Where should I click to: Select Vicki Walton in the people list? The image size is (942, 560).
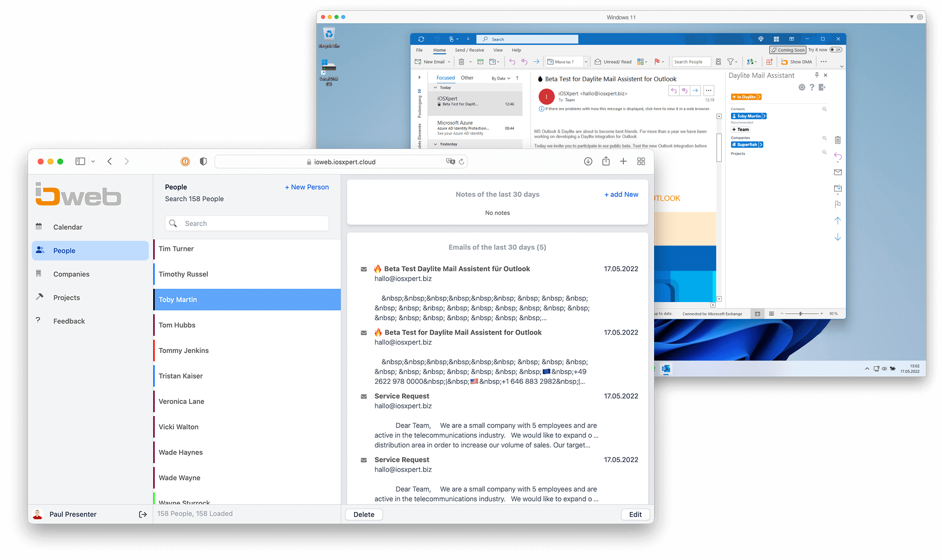pyautogui.click(x=247, y=427)
